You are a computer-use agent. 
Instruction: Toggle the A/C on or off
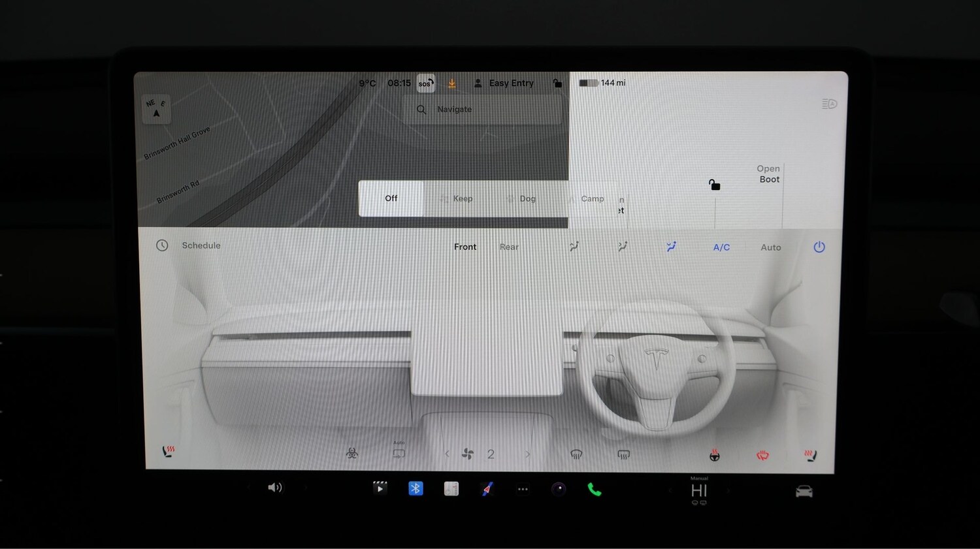point(721,247)
